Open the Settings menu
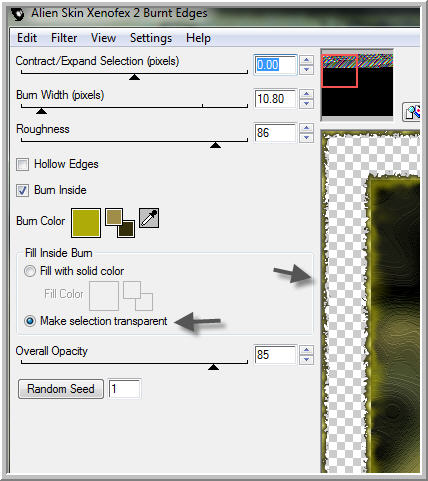 point(151,38)
